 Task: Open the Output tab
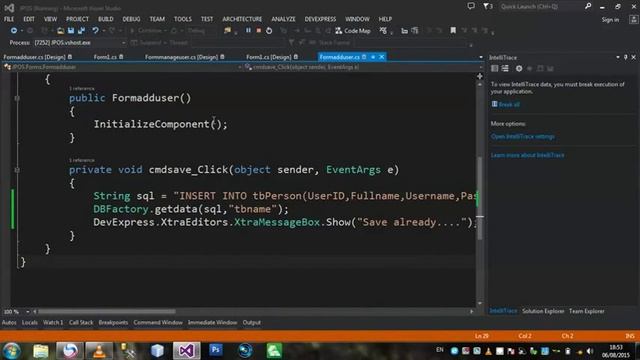251,322
